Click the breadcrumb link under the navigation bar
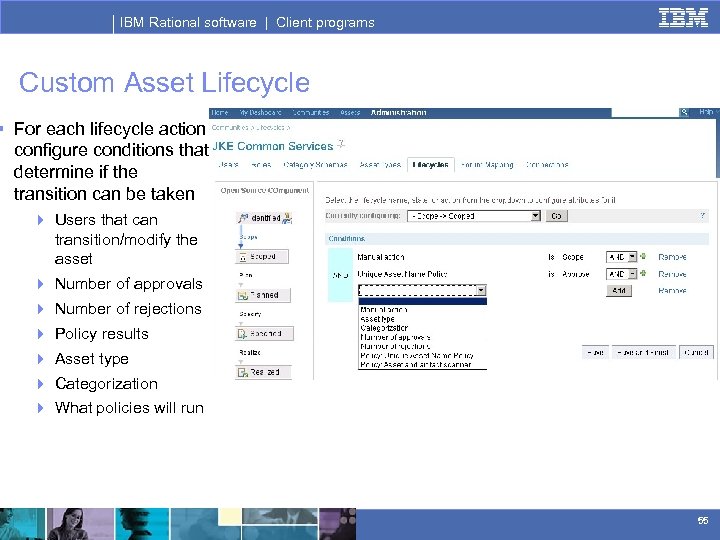Viewport: 720px width, 540px height. [x=250, y=128]
